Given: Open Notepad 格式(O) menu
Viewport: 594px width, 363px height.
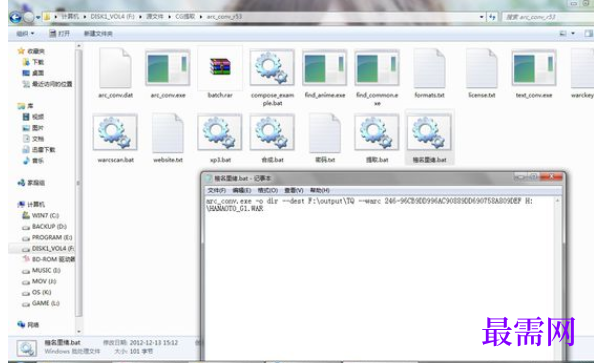Looking at the screenshot, I should pyautogui.click(x=268, y=190).
